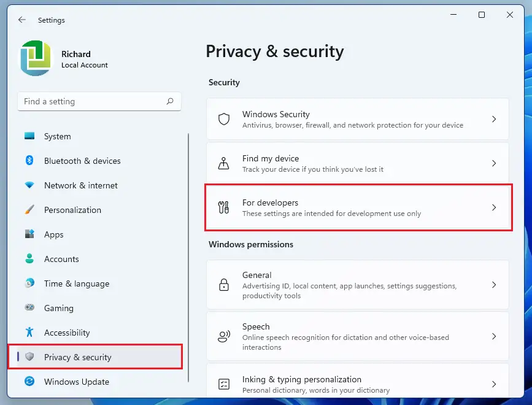Viewport: 532px width, 405px height.
Task: Open the Apps settings category
Action: [54, 234]
